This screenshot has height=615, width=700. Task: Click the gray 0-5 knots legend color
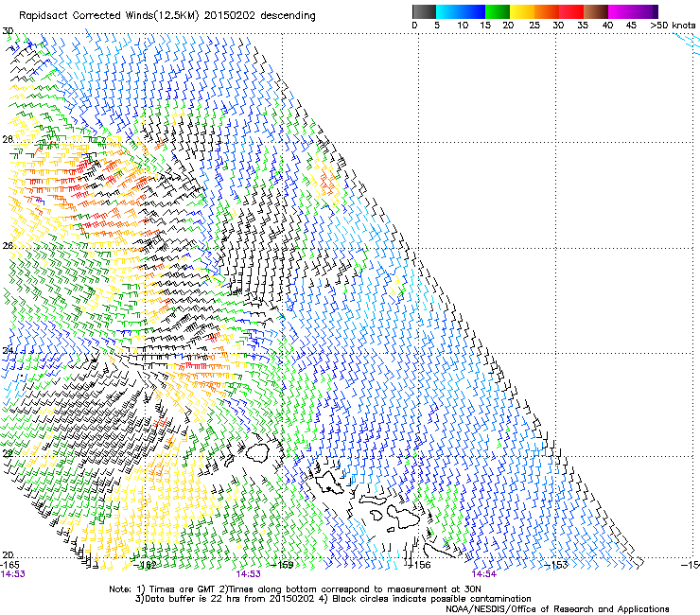(x=424, y=11)
